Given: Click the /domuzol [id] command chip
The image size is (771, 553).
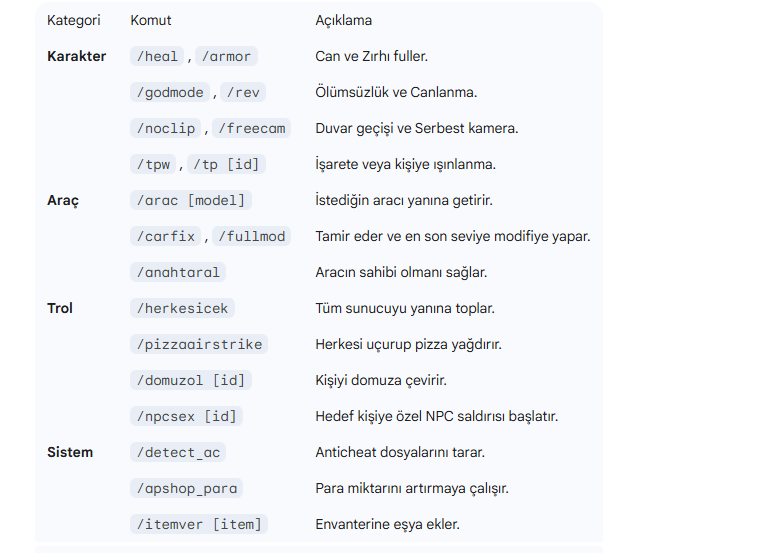Looking at the screenshot, I should 191,380.
